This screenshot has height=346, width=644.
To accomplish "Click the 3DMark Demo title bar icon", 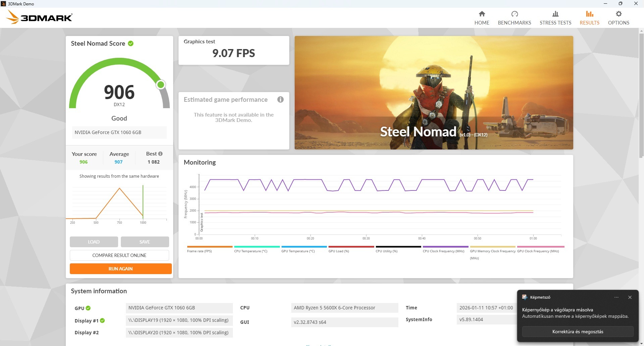I will 3,4.
